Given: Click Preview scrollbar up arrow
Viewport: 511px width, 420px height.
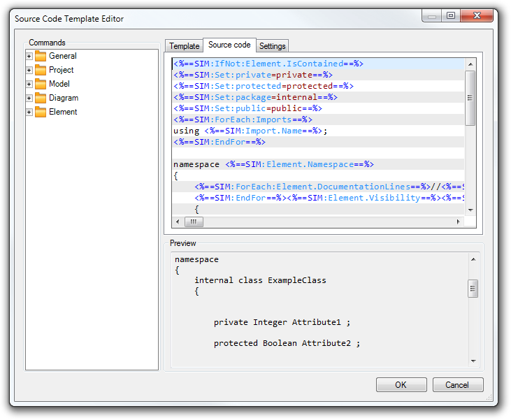Looking at the screenshot, I should (473, 259).
